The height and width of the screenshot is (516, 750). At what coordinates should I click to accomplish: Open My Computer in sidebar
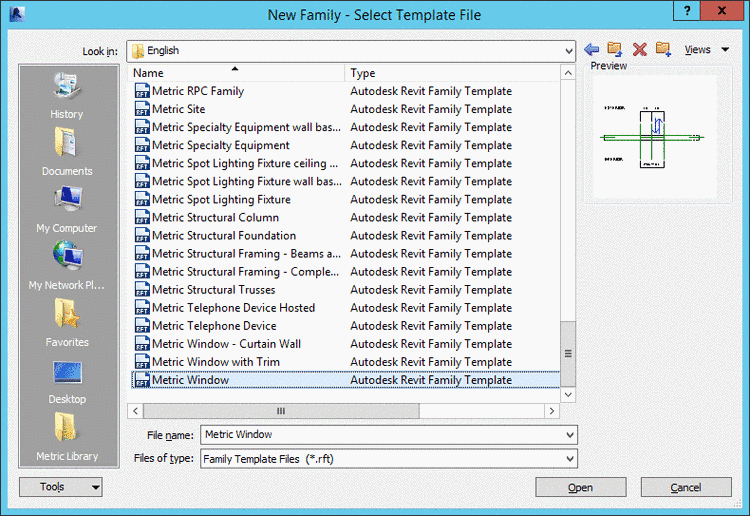click(66, 209)
